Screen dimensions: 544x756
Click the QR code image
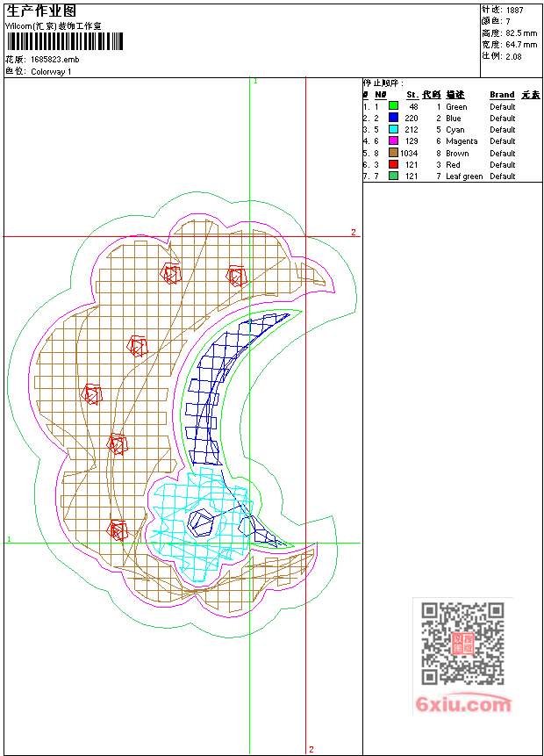(x=462, y=644)
